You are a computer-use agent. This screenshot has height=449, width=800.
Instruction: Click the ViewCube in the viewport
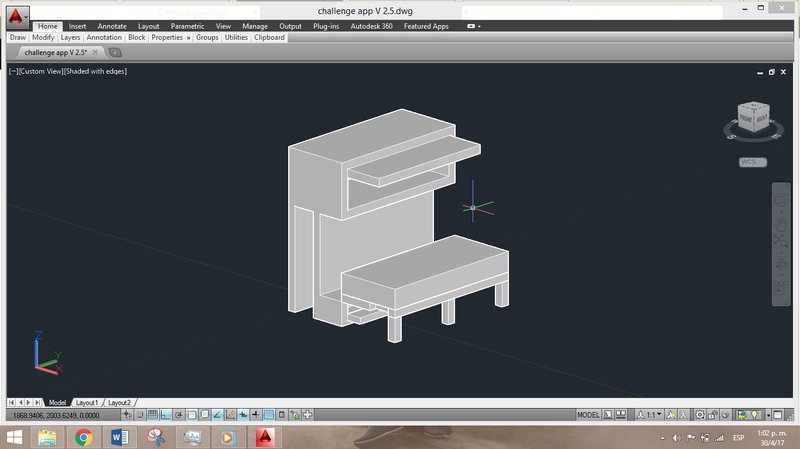748,119
